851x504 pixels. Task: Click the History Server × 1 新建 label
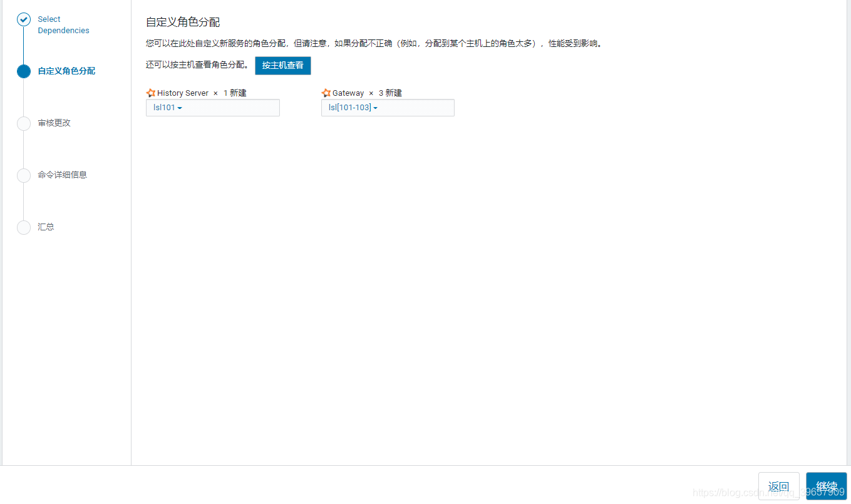pyautogui.click(x=202, y=93)
